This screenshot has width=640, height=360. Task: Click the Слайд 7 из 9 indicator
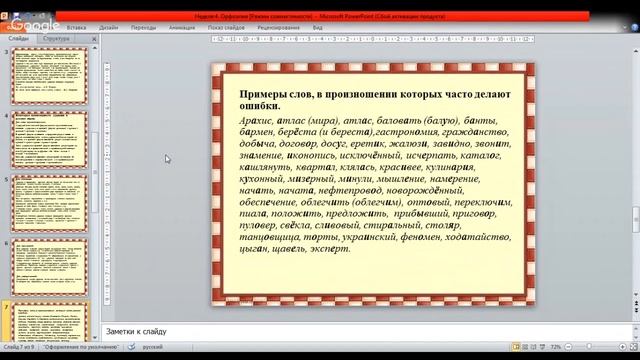[x=19, y=347]
